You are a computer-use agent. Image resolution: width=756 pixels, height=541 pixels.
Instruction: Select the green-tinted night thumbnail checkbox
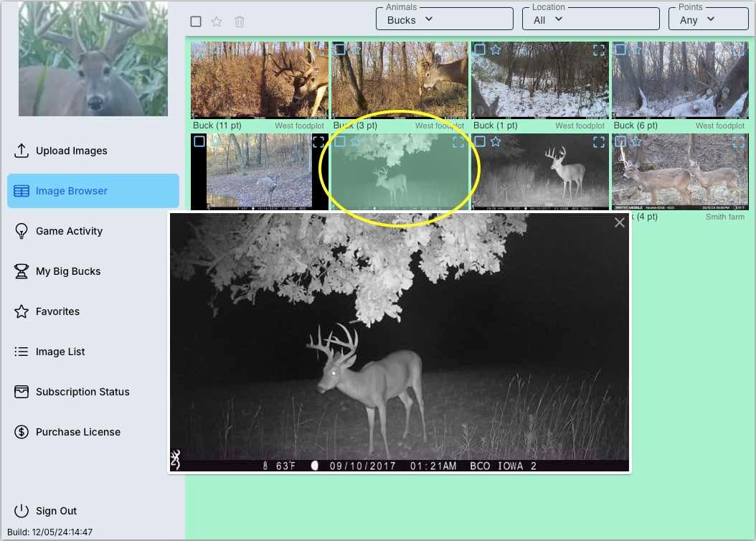coord(339,141)
